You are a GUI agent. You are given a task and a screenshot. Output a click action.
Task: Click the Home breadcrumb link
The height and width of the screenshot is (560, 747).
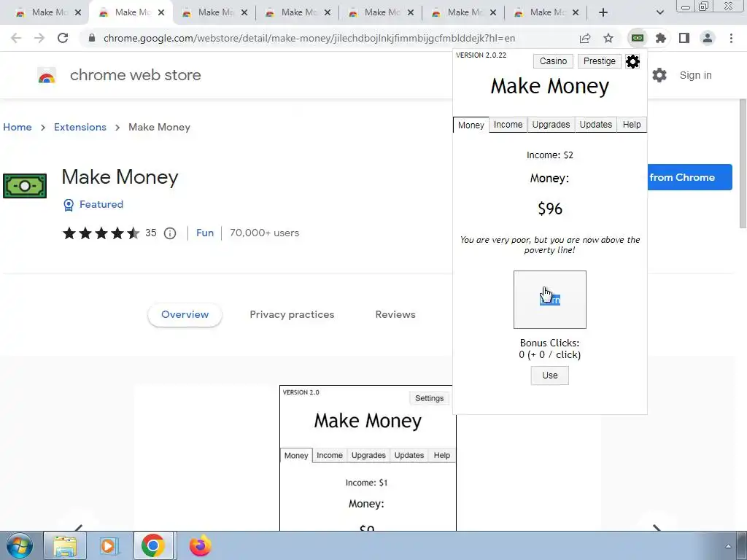pyautogui.click(x=18, y=127)
